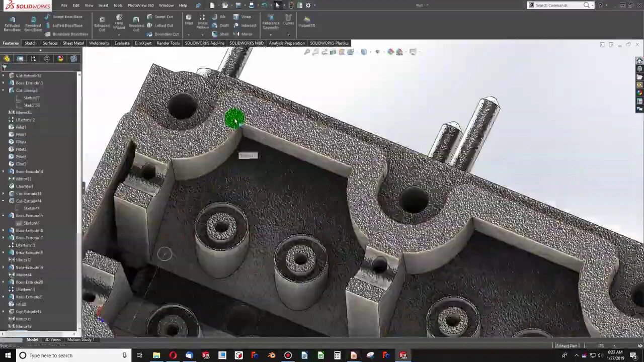Open Reference Geometry tool

tap(271, 23)
